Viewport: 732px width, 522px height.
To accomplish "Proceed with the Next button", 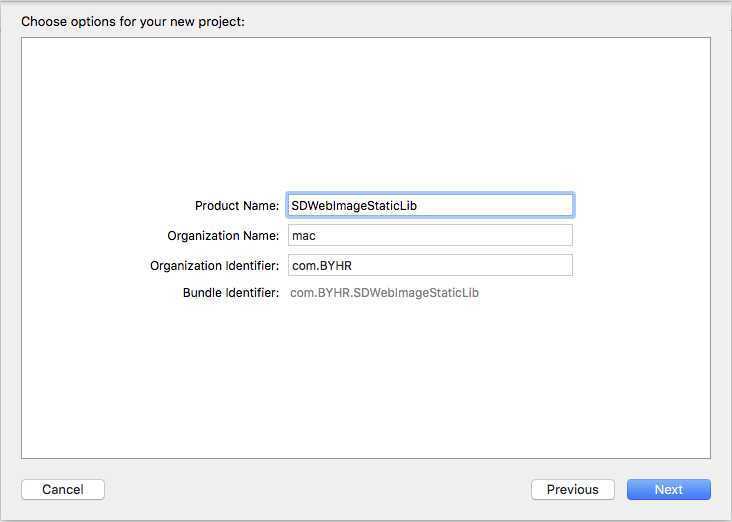I will 669,489.
